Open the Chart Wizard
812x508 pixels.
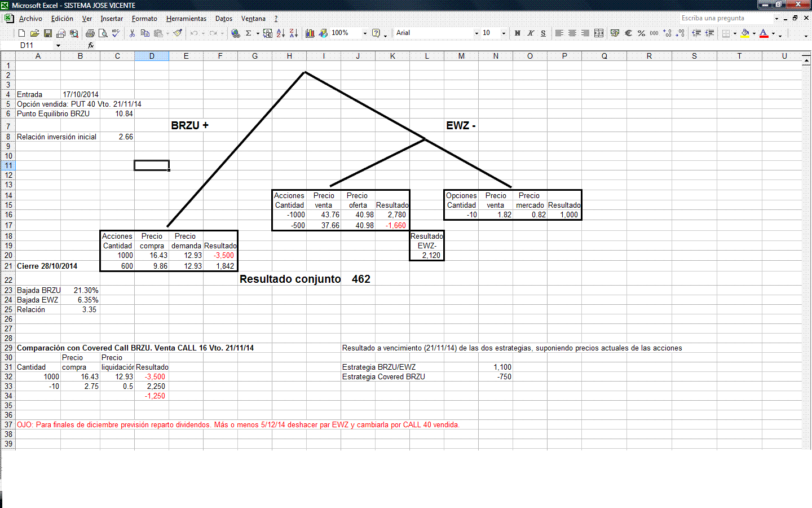coord(310,33)
